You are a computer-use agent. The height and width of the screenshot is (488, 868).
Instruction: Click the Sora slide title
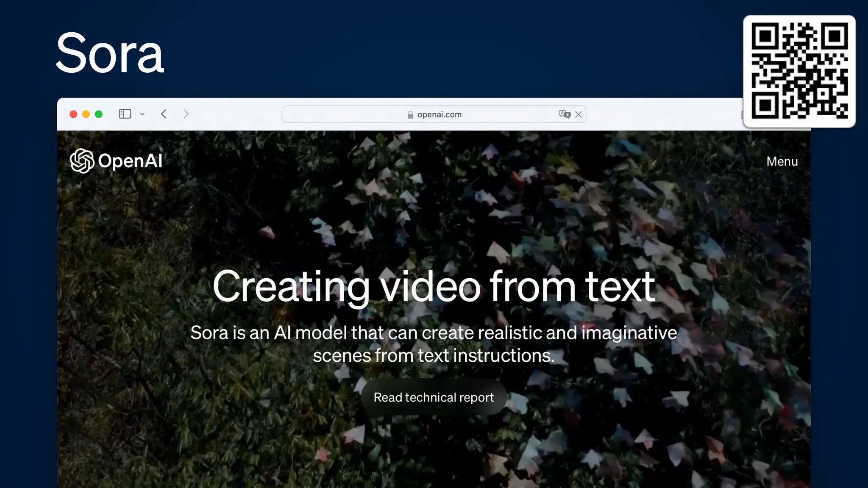click(110, 53)
